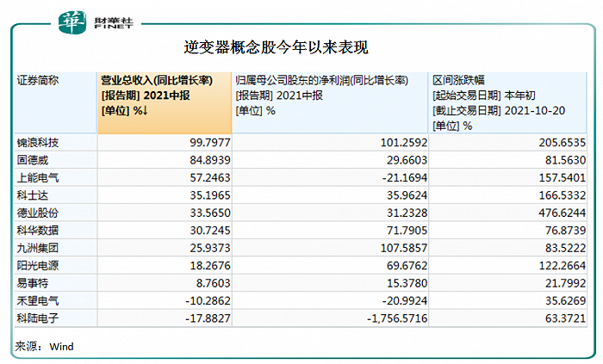Click revenue growth value -17.8827

pyautogui.click(x=208, y=318)
